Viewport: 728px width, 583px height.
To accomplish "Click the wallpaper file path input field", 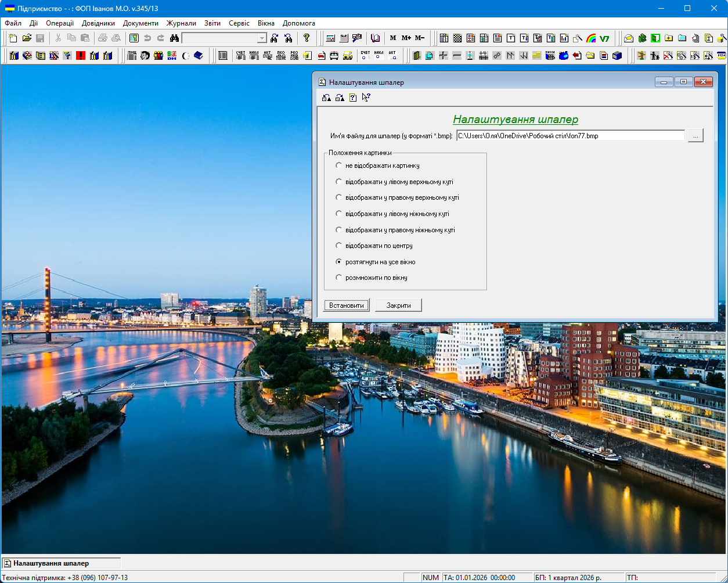I will 570,136.
